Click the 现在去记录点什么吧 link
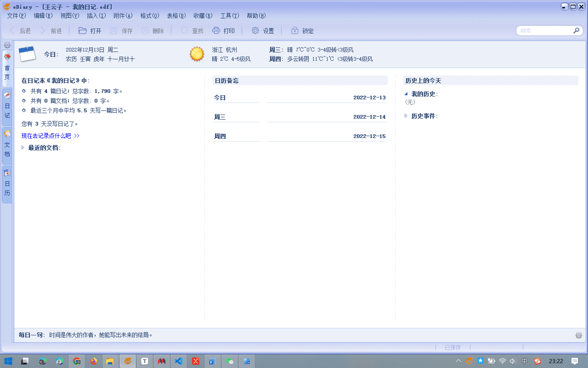588x368 pixels. 50,136
